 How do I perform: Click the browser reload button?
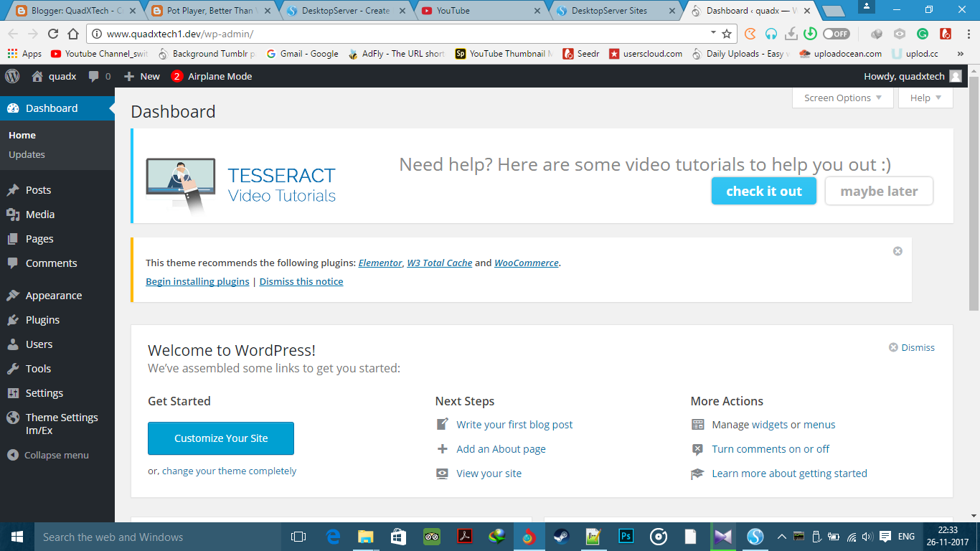click(x=53, y=34)
